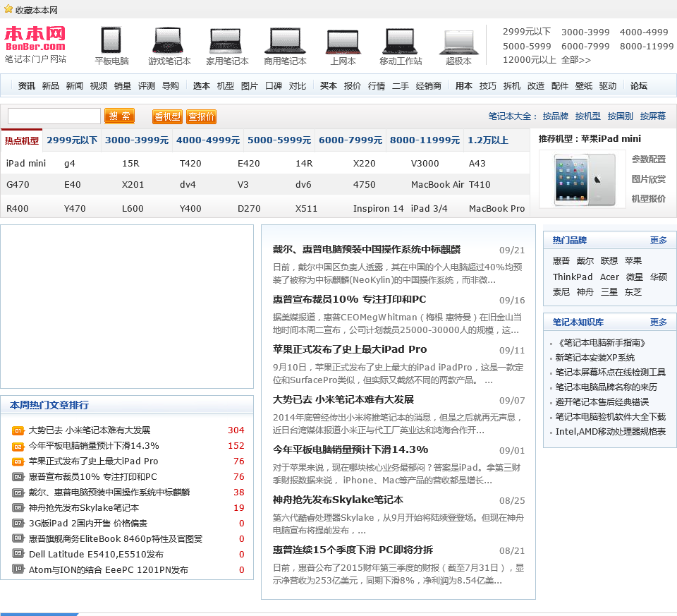Viewport: 677px width, 616px height.
Task: Open headline 苹果正式发布了史上最大iPad Pro
Action: click(350, 349)
